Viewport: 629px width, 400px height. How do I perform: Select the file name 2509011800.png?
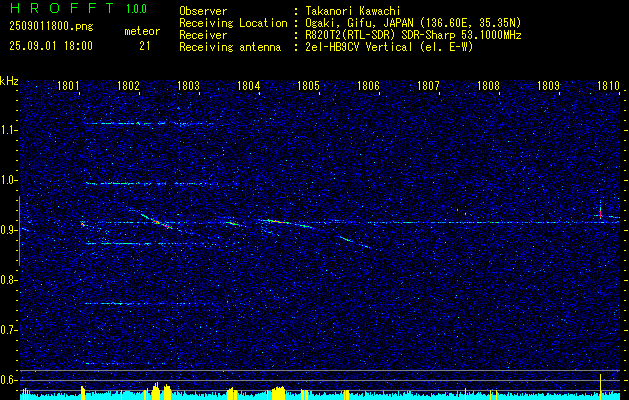tap(51, 27)
